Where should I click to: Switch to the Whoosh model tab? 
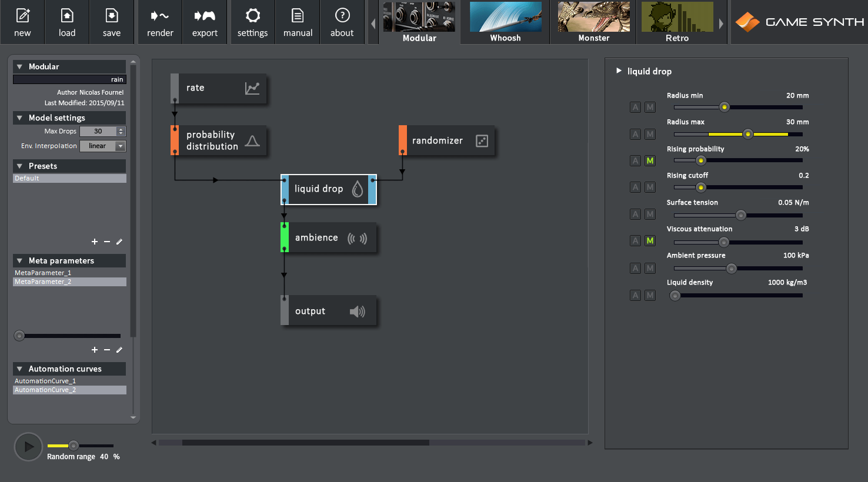click(505, 22)
